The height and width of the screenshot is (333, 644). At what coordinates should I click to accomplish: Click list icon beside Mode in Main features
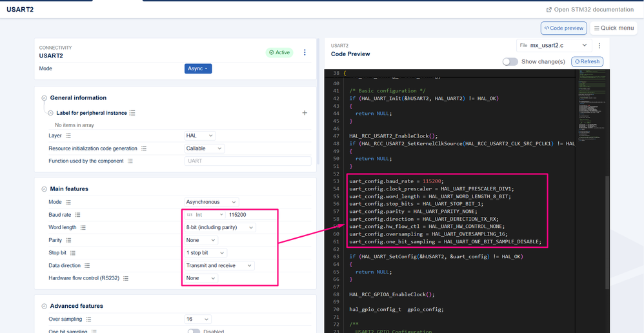(x=68, y=202)
